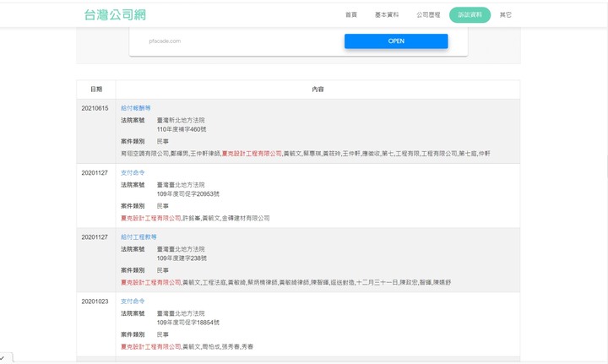
Task: Click the pfacade.com ad text
Action: 165,41
